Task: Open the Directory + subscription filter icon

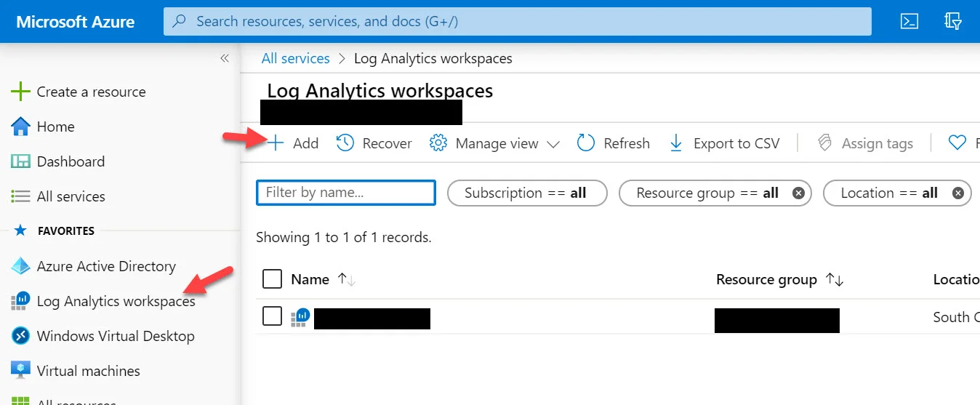Action: point(953,21)
